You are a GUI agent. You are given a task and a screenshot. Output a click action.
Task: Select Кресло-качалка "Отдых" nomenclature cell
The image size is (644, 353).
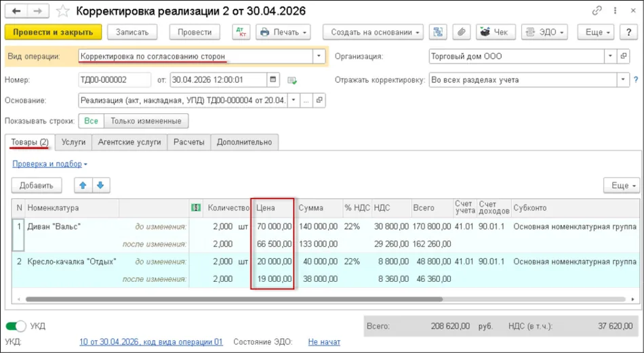click(72, 262)
